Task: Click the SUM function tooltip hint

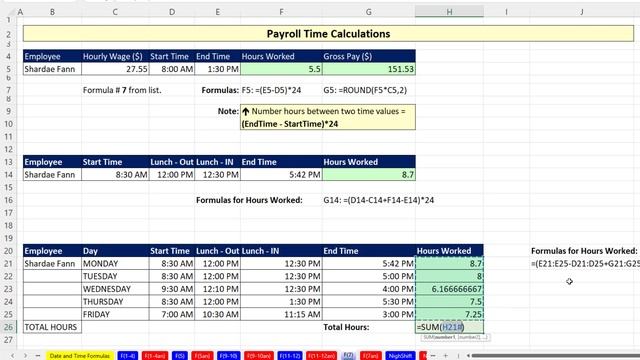Action: (x=455, y=337)
